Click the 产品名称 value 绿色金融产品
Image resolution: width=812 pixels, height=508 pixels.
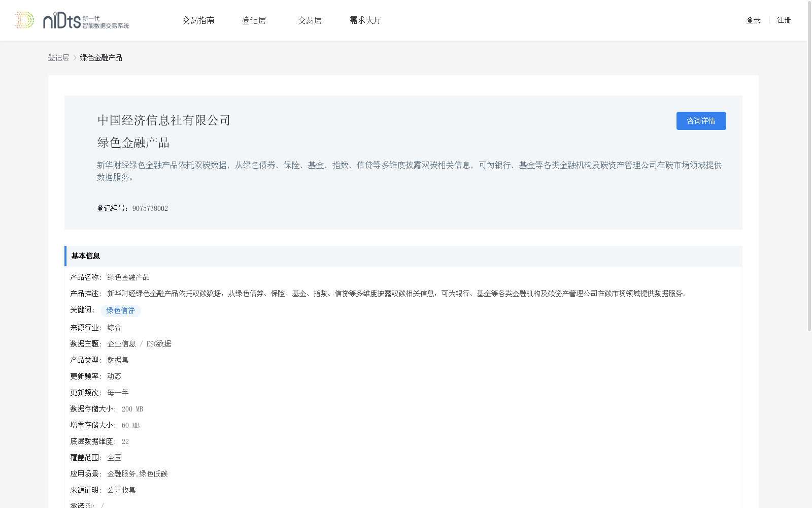pos(128,277)
